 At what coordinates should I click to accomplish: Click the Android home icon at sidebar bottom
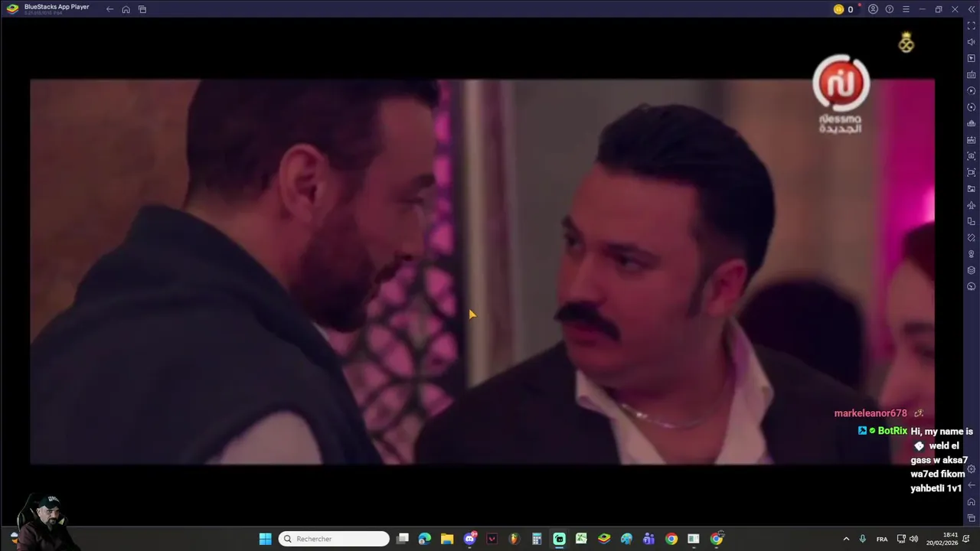972,502
